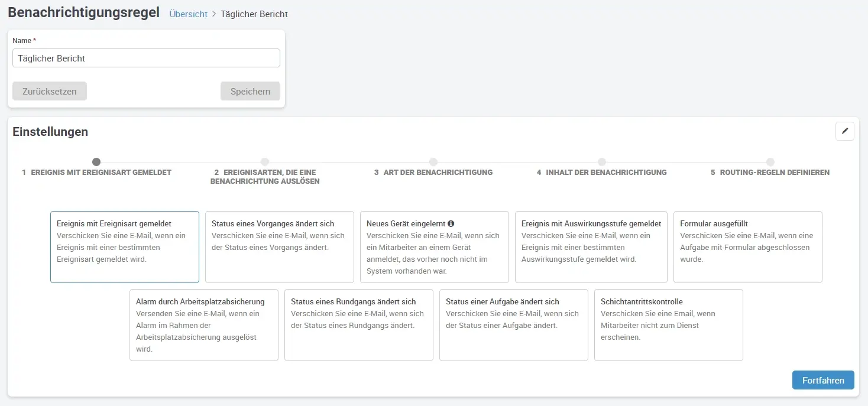Select Status eines Rundgangs ändert sich
This screenshot has height=406, width=868.
coord(358,324)
